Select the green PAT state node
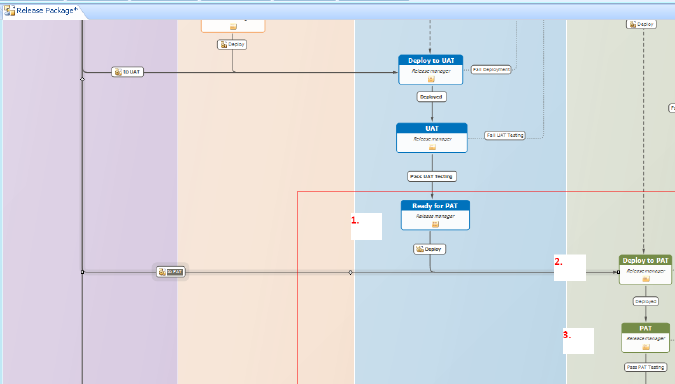 click(x=645, y=338)
